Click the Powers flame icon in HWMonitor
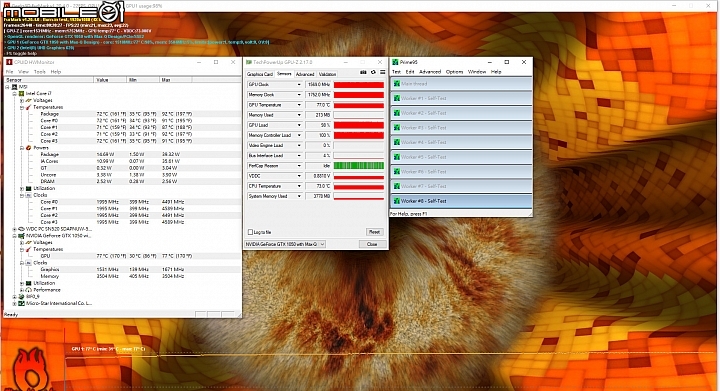720x391 pixels. 28,148
